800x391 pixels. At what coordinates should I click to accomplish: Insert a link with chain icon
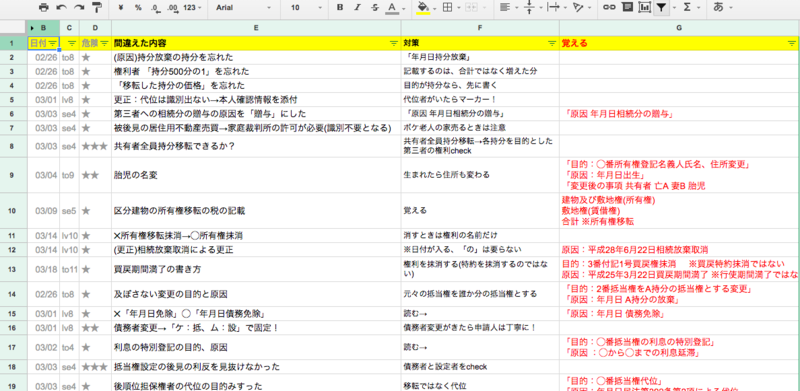tap(609, 8)
